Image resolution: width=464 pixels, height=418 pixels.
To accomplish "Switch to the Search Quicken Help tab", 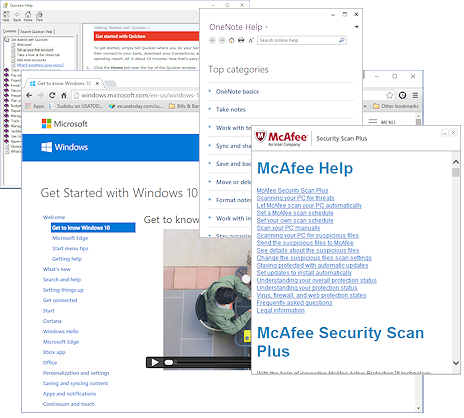I will pyautogui.click(x=37, y=31).
